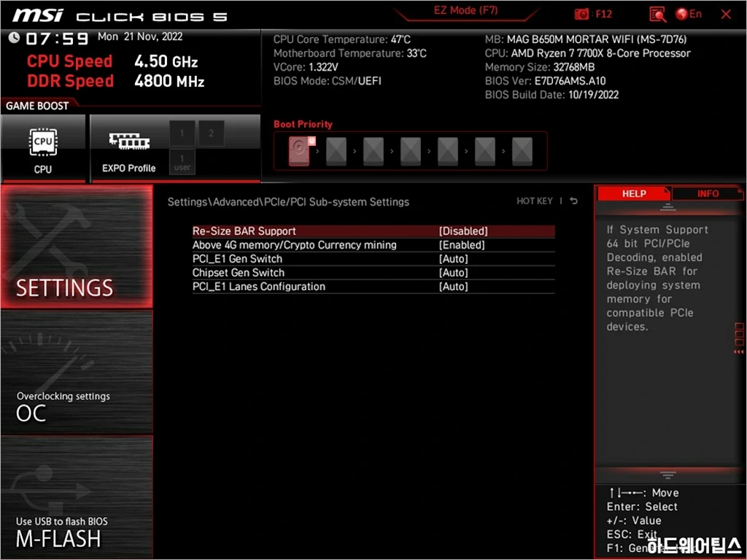Open the BIOS search icon
Image resolution: width=747 pixels, height=560 pixels.
[657, 15]
